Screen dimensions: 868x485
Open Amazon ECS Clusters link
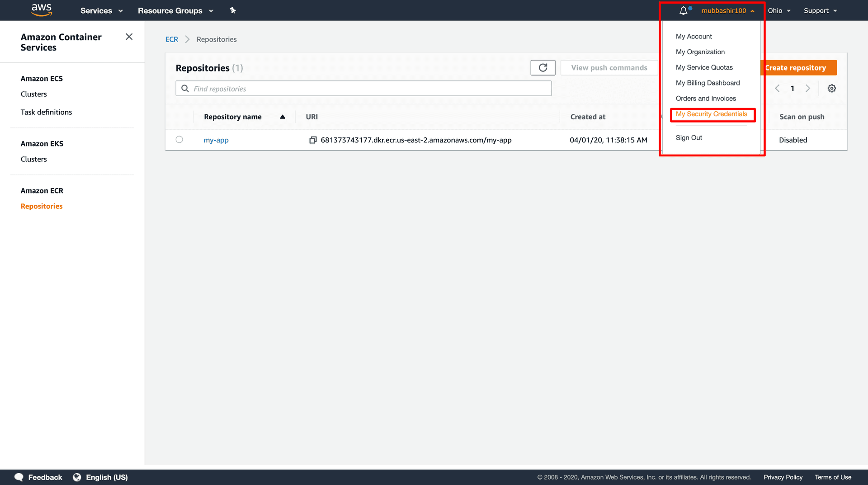(34, 94)
